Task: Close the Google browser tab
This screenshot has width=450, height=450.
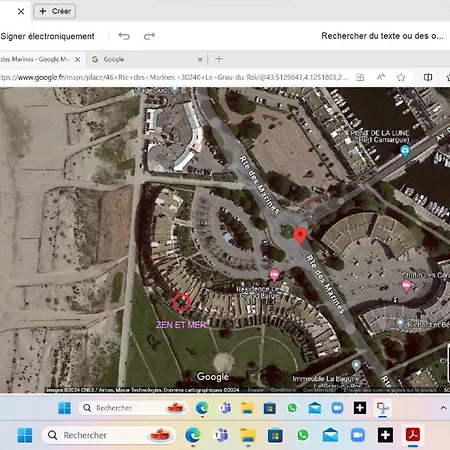Action: pos(200,59)
